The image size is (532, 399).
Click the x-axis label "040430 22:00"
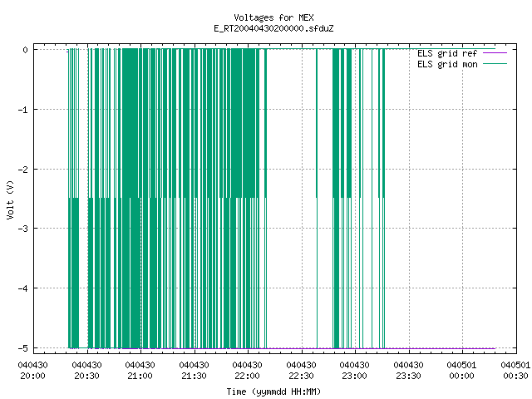pos(248,371)
